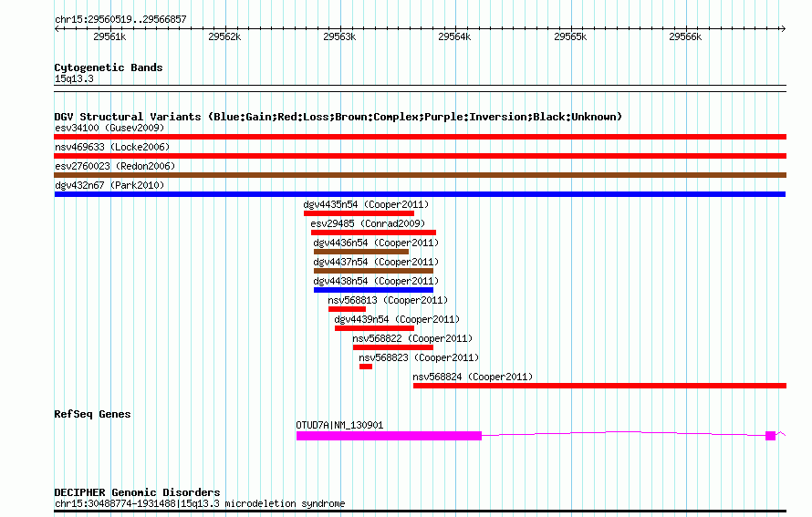Image resolution: width=812 pixels, height=517 pixels.
Task: Click the nsv568824 (Cooper2011) label
Action: click(473, 377)
